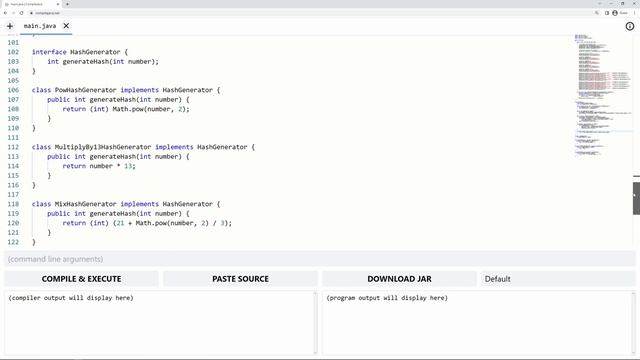Click the editor vertical scrollbar thumb

point(636,198)
